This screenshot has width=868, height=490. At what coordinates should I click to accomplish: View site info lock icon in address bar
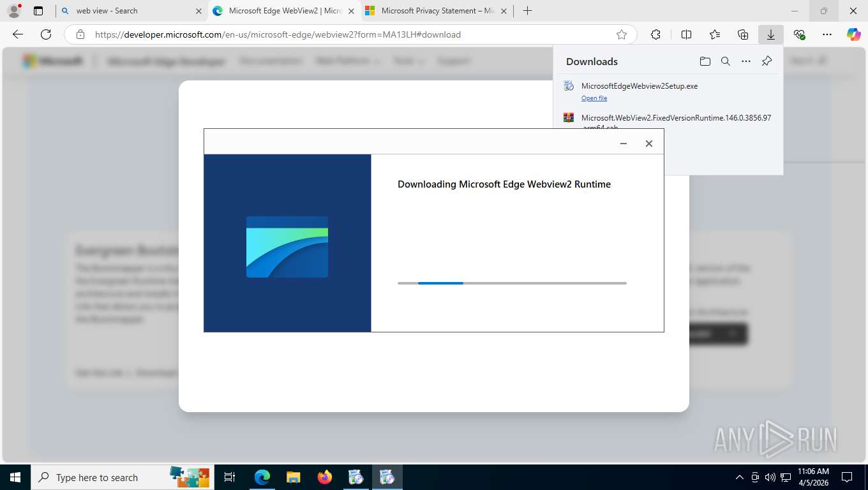tap(80, 34)
